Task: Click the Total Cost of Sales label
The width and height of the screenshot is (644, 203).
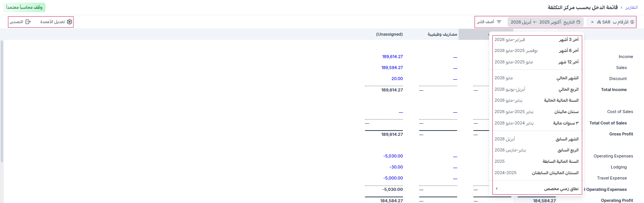Action: coord(608,123)
